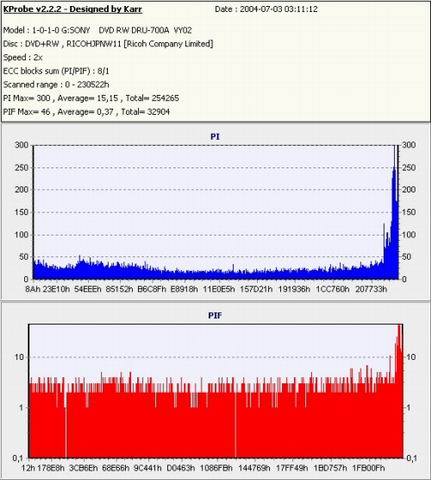
Task: Select the 1FB00Fh axis label
Action: pyautogui.click(x=368, y=468)
